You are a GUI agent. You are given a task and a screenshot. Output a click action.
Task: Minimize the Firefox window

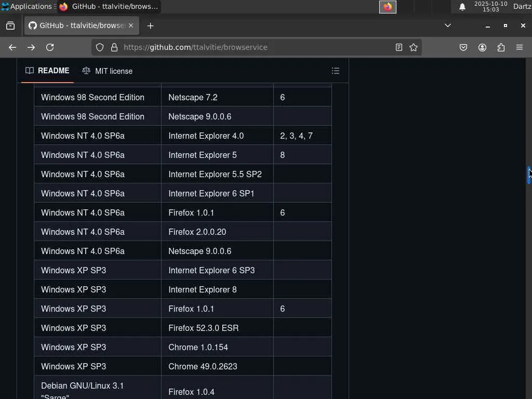point(487,26)
